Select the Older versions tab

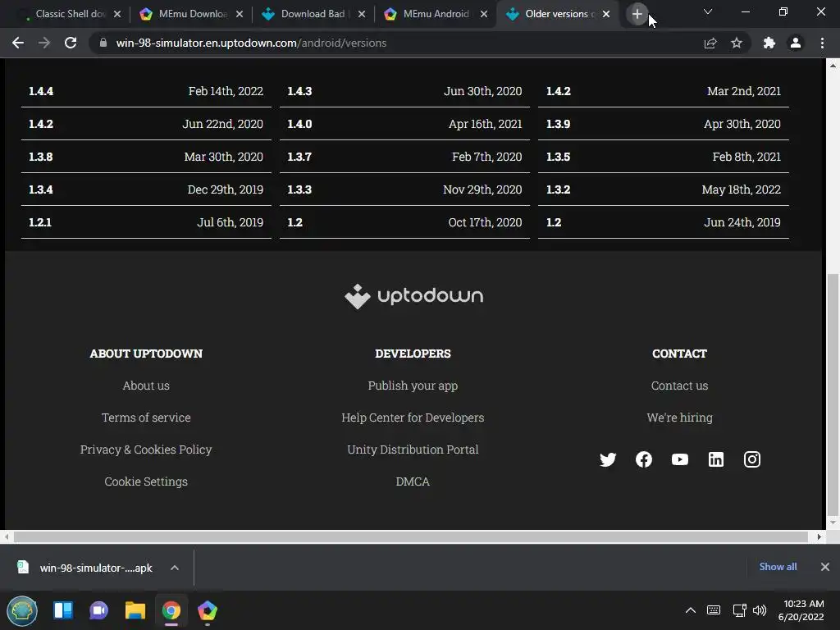tap(558, 14)
